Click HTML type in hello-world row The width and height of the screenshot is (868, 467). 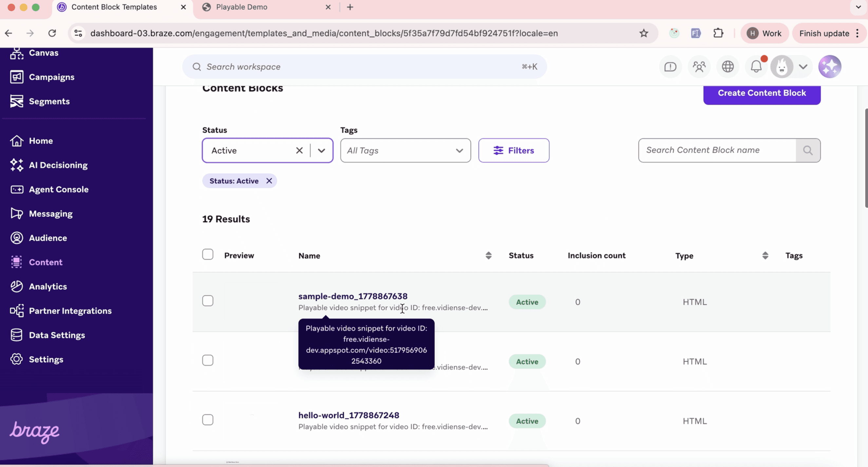pos(695,421)
